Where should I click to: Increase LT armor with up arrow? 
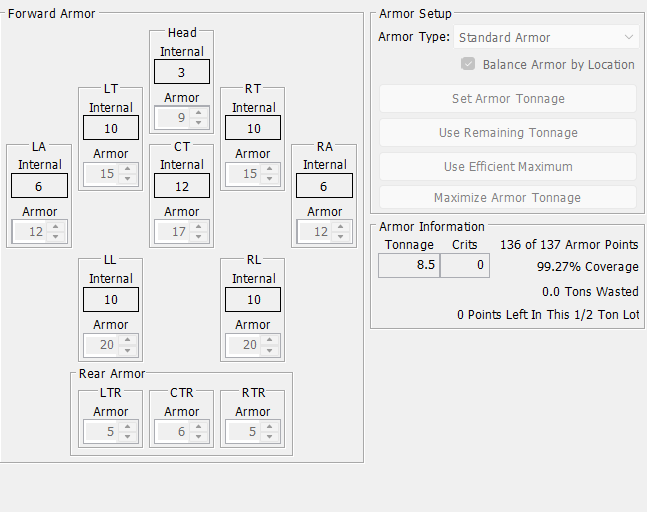coord(128,169)
